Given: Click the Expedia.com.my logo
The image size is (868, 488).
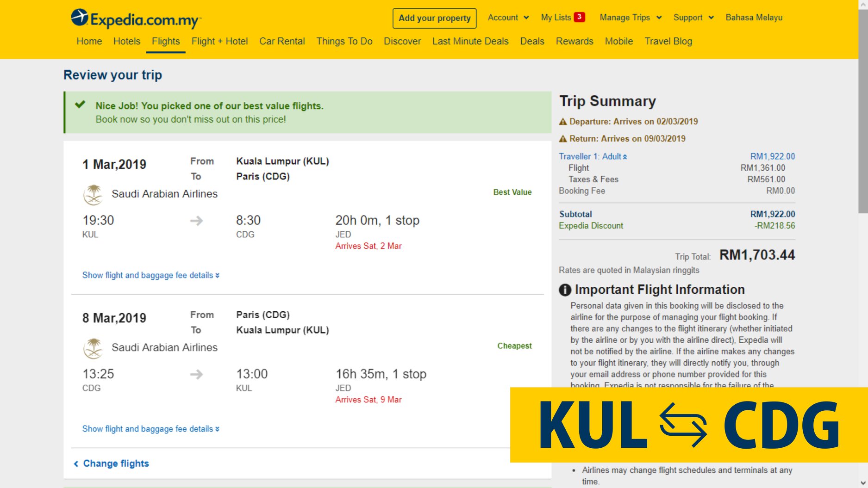Looking at the screenshot, I should (x=136, y=19).
